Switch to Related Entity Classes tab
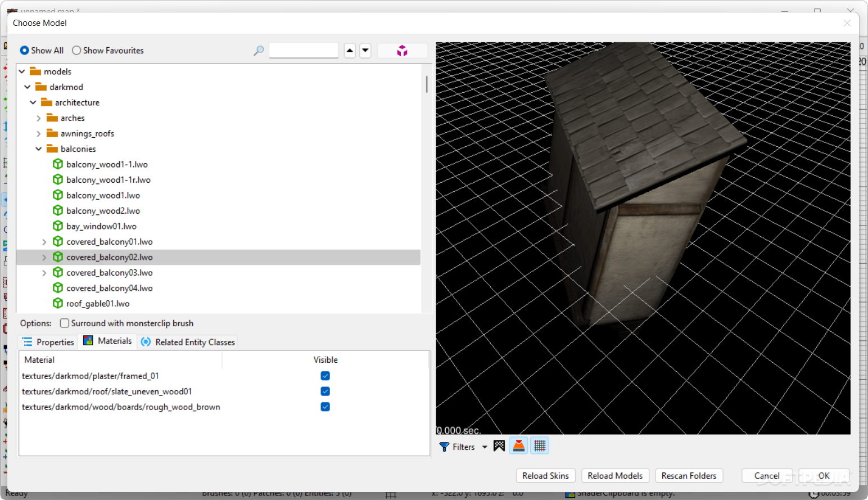 pyautogui.click(x=188, y=342)
